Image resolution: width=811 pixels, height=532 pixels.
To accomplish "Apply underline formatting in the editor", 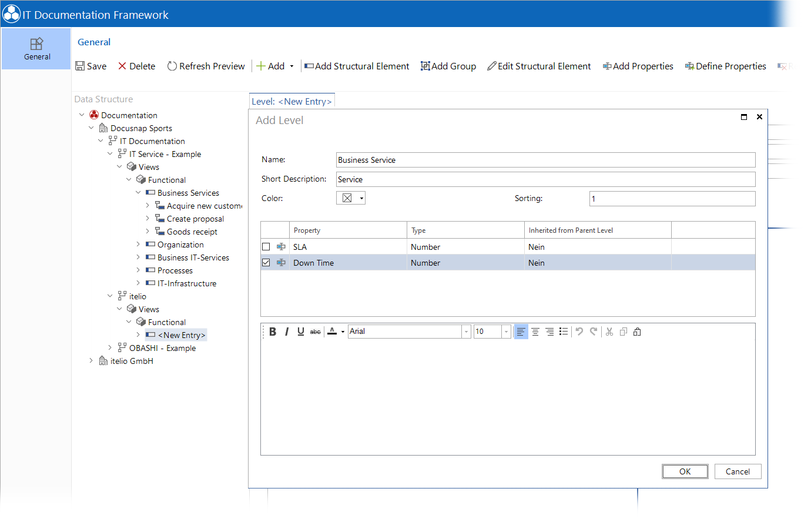I will (x=301, y=332).
